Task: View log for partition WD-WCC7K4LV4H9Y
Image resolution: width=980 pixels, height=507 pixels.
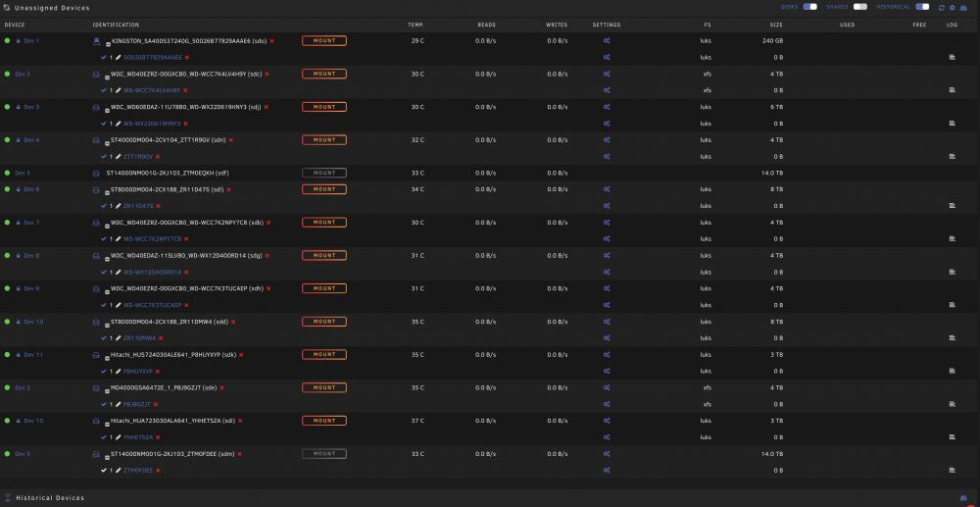Action: (x=952, y=90)
